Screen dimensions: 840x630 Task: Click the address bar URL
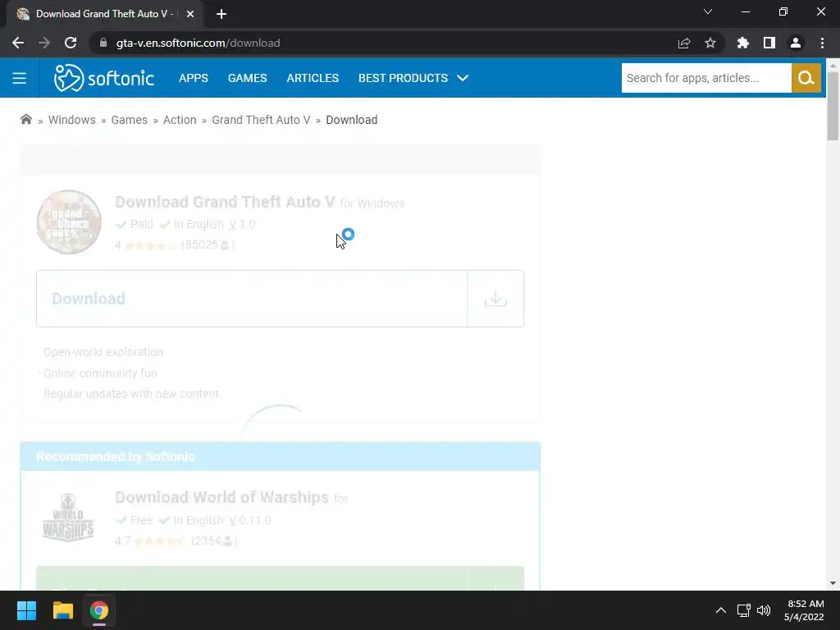coord(198,43)
